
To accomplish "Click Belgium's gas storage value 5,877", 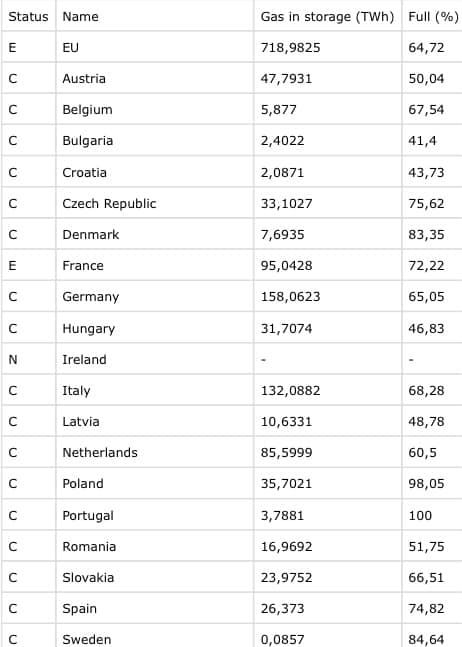I will (278, 109).
